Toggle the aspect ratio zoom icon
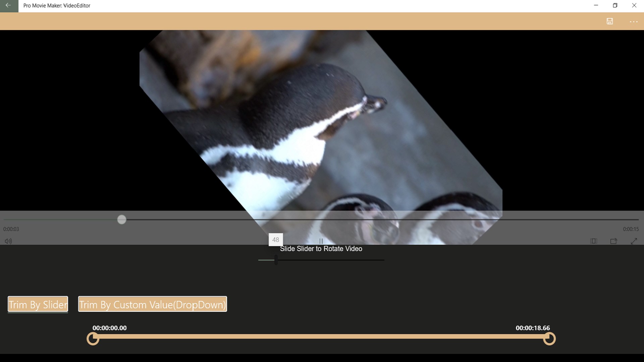 coord(593,241)
